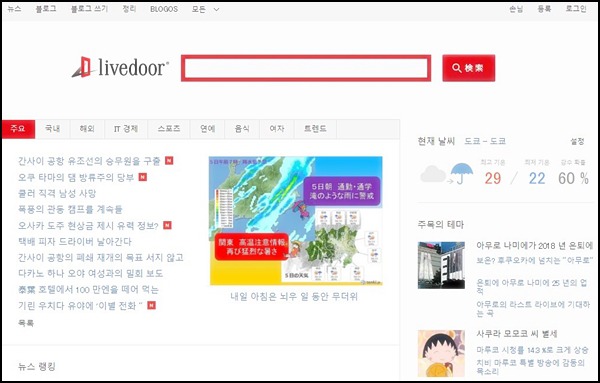The image size is (600, 383).
Task: Click the 로그인 login link
Action: coord(576,9)
